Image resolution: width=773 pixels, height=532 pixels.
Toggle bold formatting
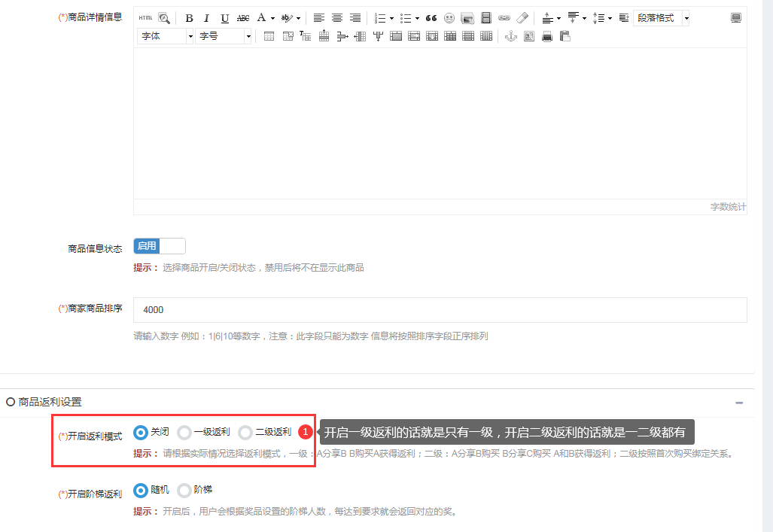[190, 18]
